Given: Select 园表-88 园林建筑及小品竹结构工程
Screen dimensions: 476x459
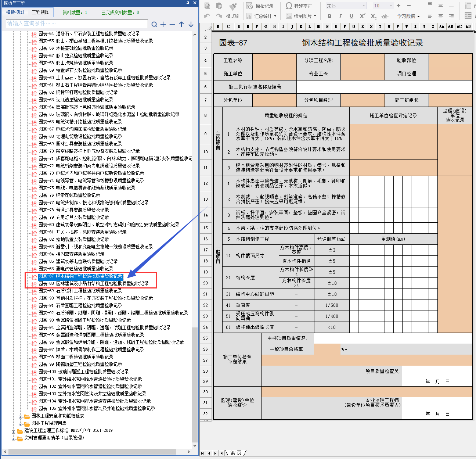Looking at the screenshot, I should pos(94,283).
